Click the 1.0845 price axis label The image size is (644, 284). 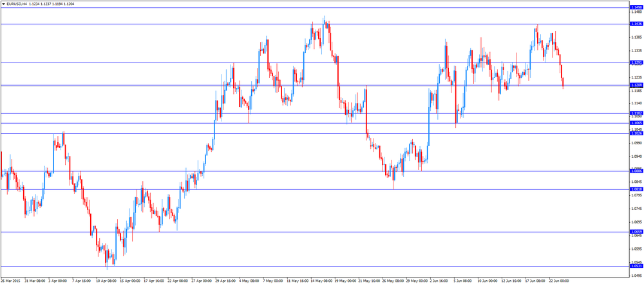(637, 182)
